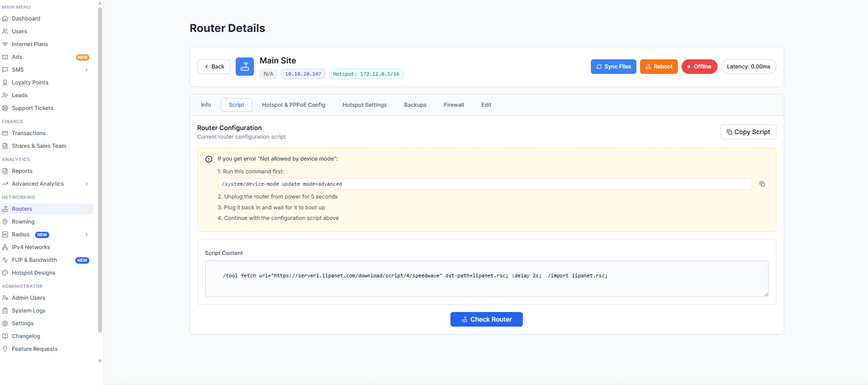Click the Radius server icon
Viewport: 868px width, 385px height.
coord(5,234)
